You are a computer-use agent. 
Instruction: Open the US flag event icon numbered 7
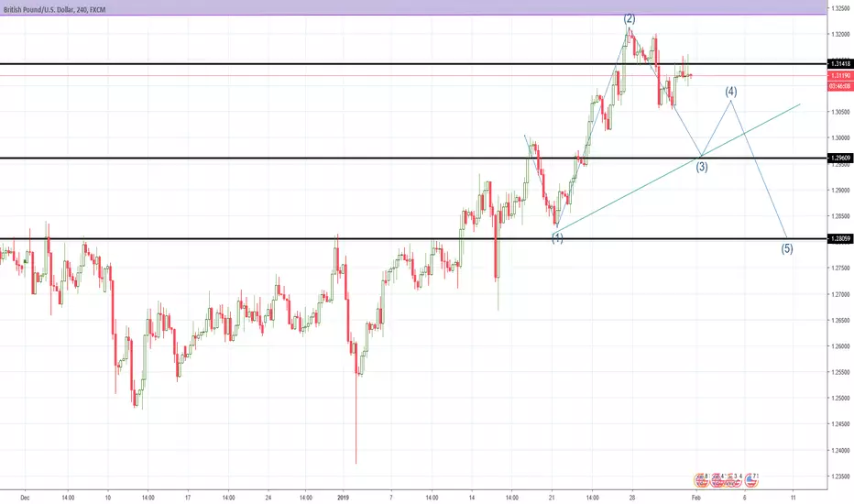pyautogui.click(x=751, y=480)
